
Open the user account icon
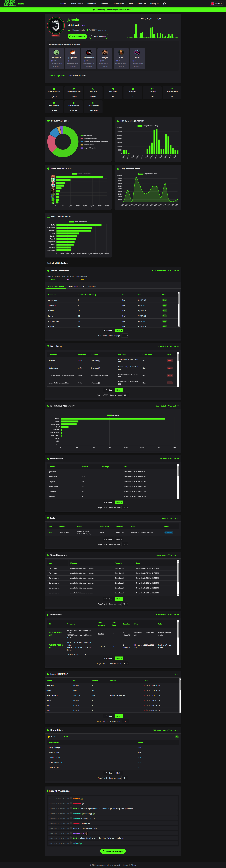coord(164,4)
